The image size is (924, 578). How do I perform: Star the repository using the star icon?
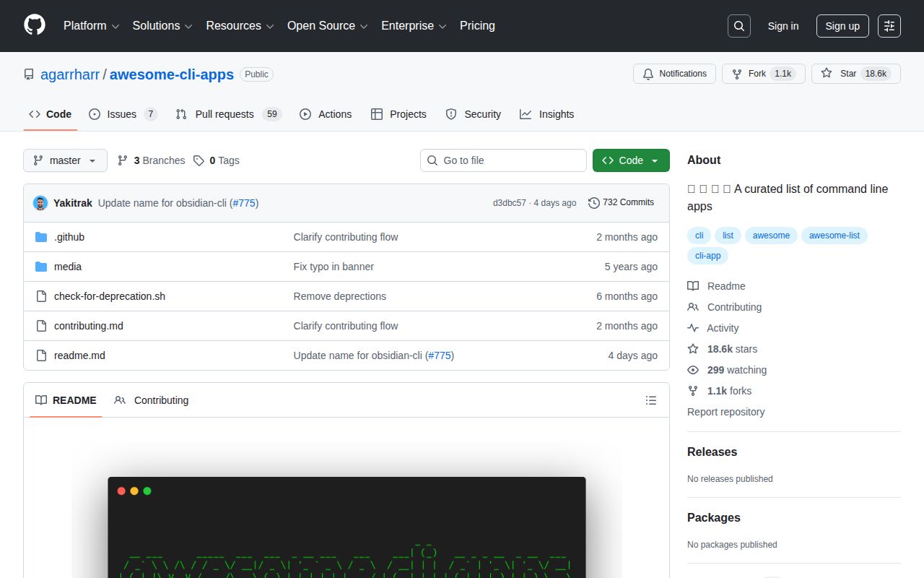click(826, 73)
